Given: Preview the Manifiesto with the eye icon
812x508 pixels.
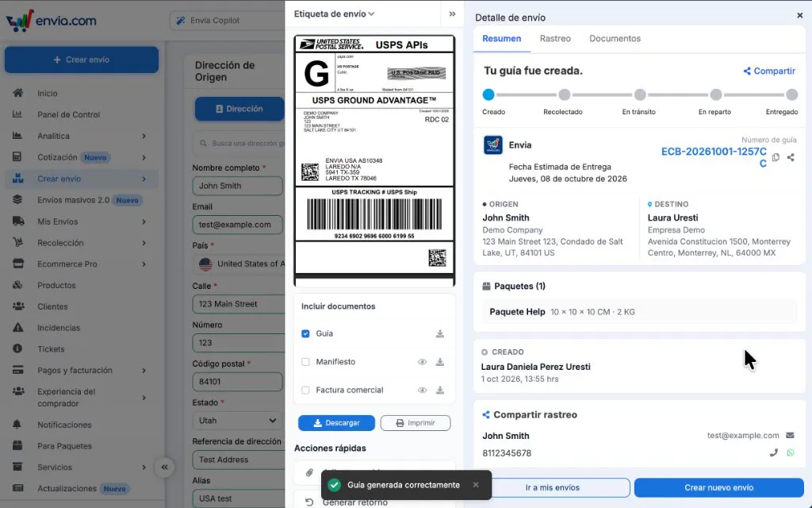Looking at the screenshot, I should point(422,362).
